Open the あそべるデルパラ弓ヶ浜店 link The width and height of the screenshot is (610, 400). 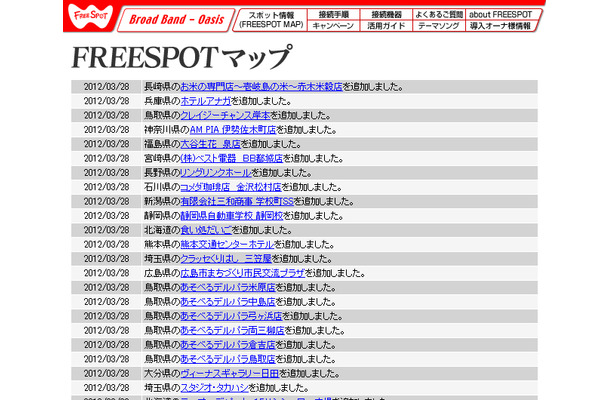pyautogui.click(x=231, y=316)
